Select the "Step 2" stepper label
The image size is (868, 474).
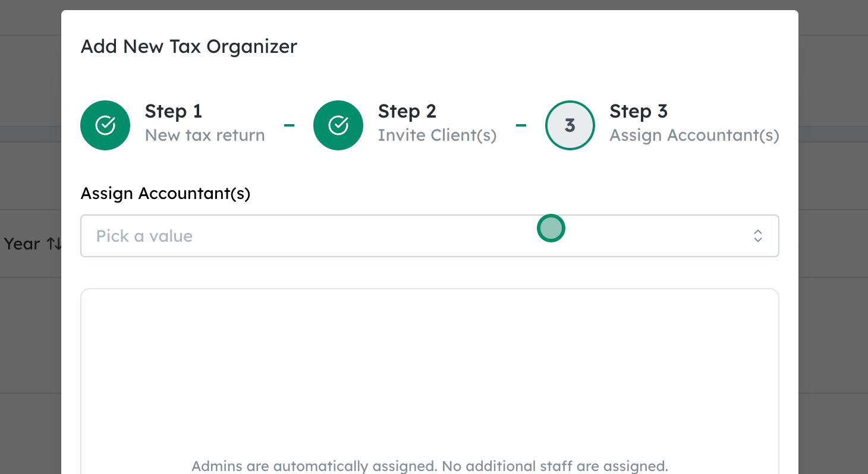tap(407, 111)
